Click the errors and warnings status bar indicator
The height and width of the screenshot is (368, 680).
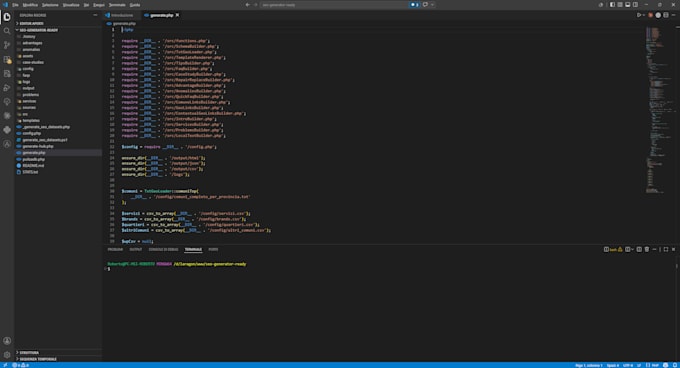20,365
